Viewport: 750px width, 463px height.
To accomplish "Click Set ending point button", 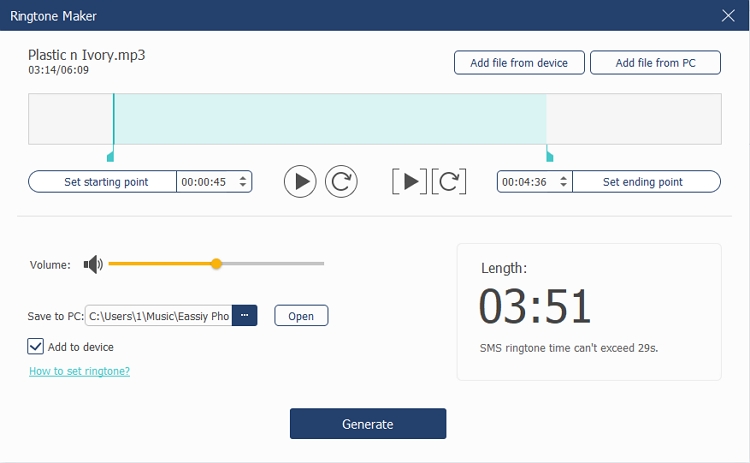I will click(646, 182).
